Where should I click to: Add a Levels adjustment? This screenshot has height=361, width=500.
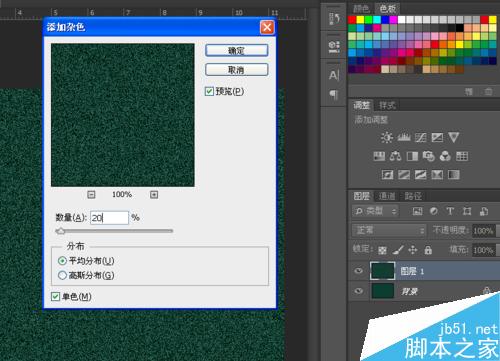404,137
